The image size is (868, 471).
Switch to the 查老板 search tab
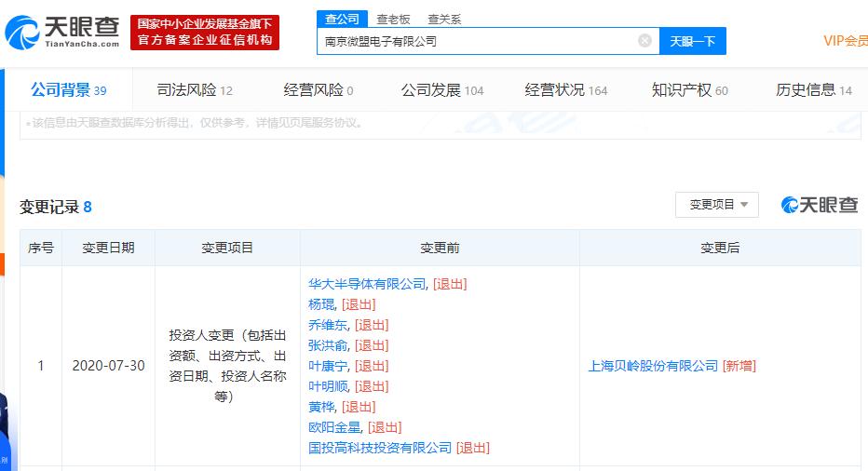(x=393, y=20)
